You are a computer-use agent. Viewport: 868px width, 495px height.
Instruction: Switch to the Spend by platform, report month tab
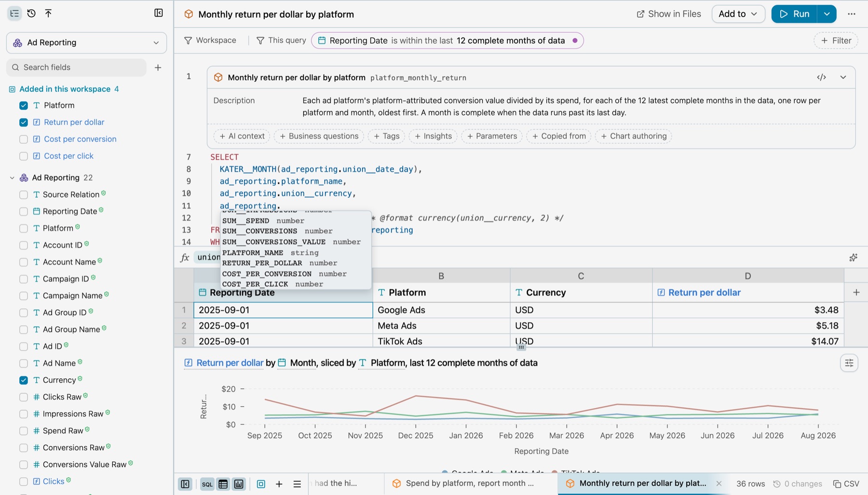[470, 483]
